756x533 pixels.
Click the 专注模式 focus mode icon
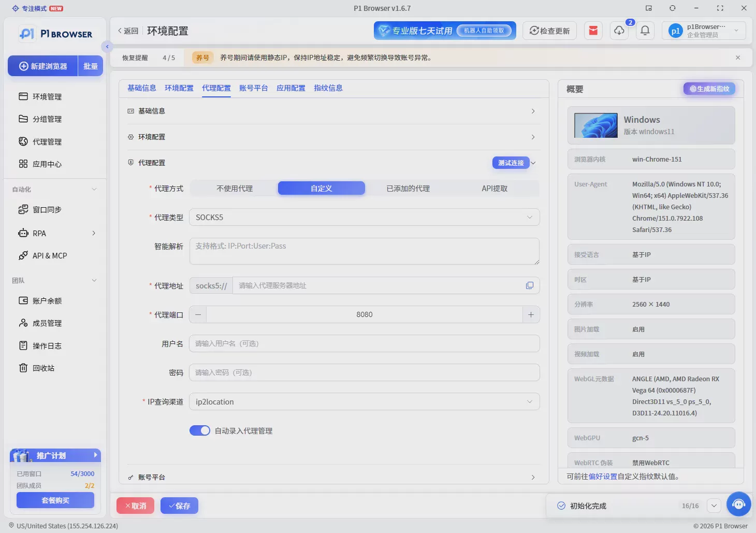tap(16, 8)
